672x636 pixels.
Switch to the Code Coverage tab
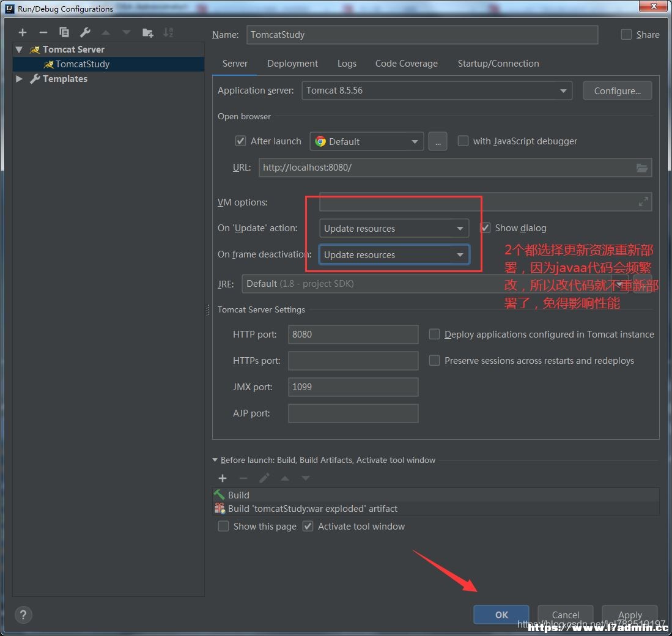[406, 64]
